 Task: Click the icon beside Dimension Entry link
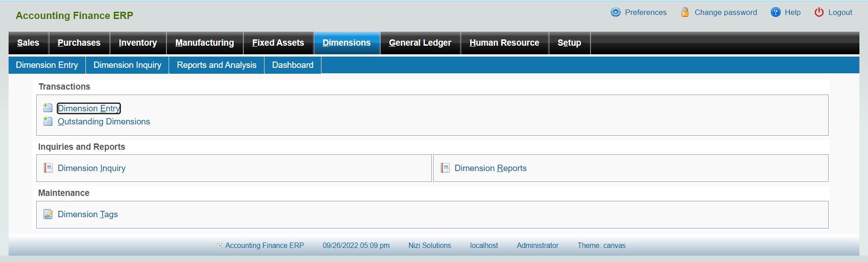pos(48,108)
